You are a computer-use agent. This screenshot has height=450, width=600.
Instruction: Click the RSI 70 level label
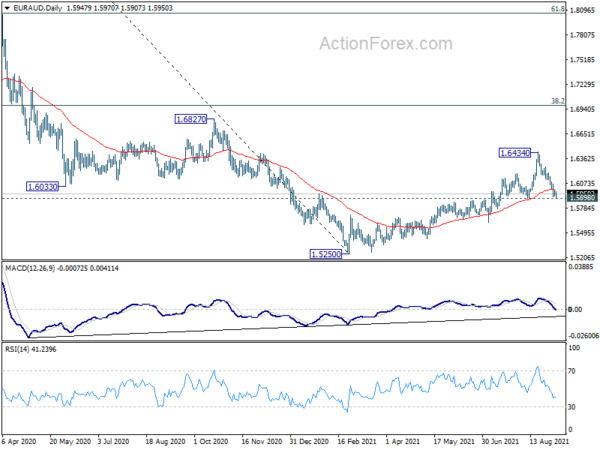[572, 371]
